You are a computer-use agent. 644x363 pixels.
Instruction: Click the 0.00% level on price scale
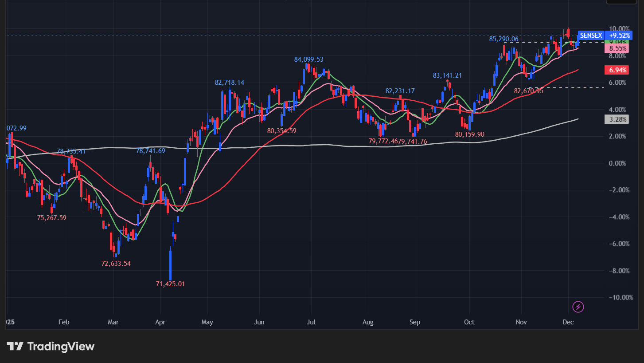(x=617, y=163)
